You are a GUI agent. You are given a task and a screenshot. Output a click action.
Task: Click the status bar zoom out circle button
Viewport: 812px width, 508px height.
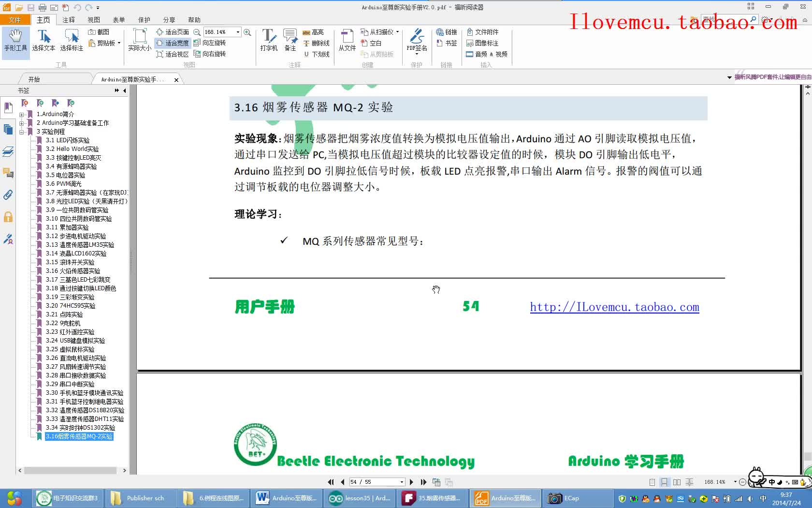tap(742, 482)
